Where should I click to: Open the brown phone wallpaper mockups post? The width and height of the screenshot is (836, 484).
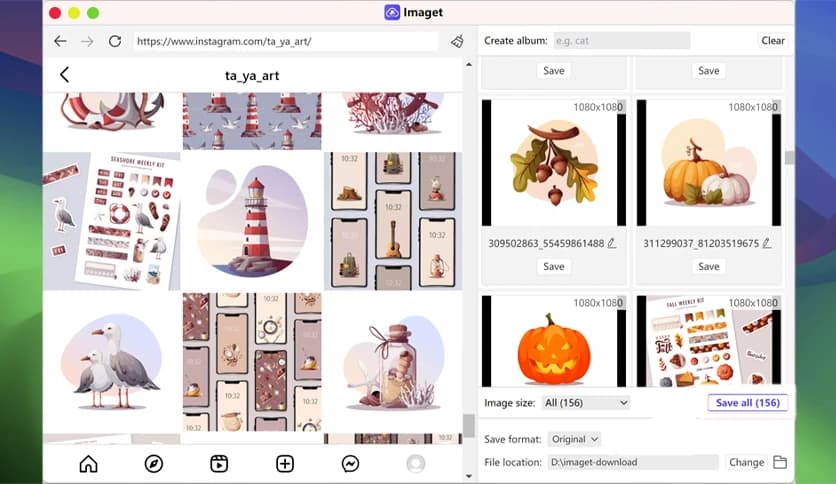(x=252, y=362)
